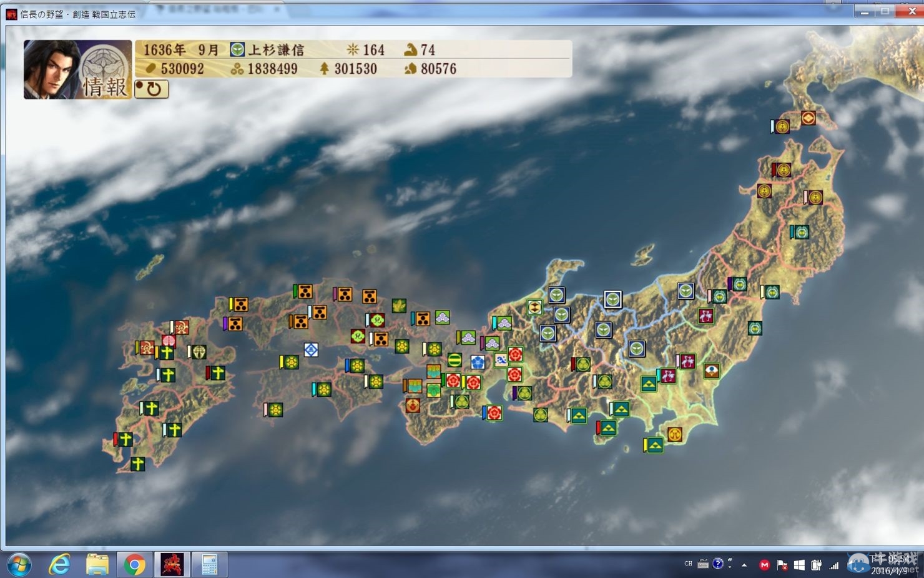Click the green maple leaf clan crest
Image resolution: width=924 pixels, height=578 pixels.
(399, 306)
